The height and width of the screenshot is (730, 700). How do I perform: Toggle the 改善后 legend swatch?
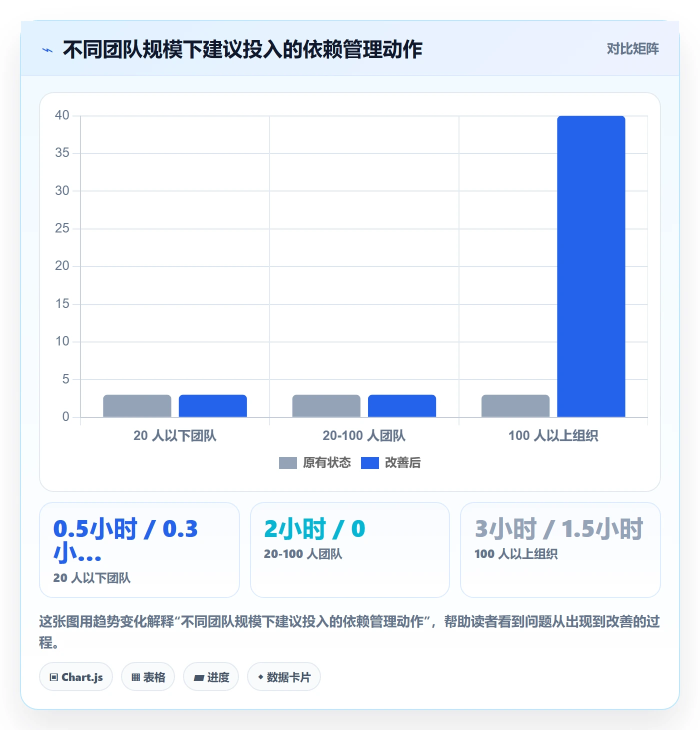369,463
